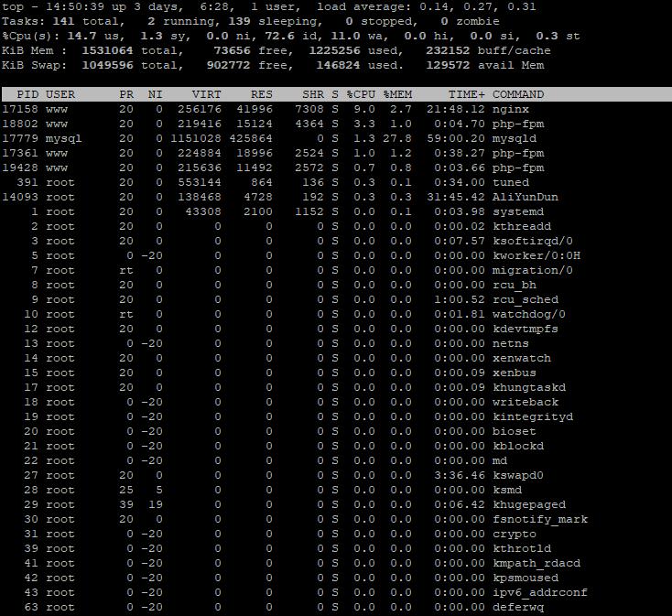The image size is (672, 616).
Task: Click the USER column header
Action: coord(60,94)
